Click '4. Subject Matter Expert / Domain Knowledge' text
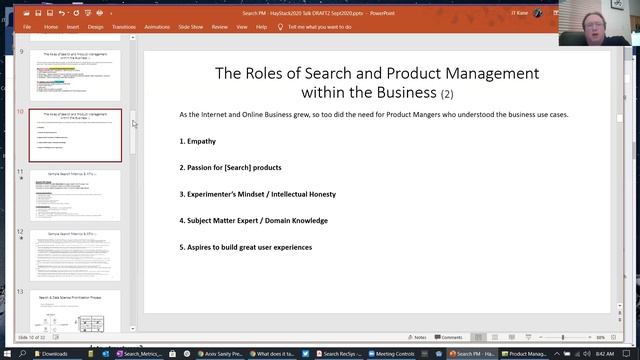Viewport: 640px width, 360px height. 253,220
